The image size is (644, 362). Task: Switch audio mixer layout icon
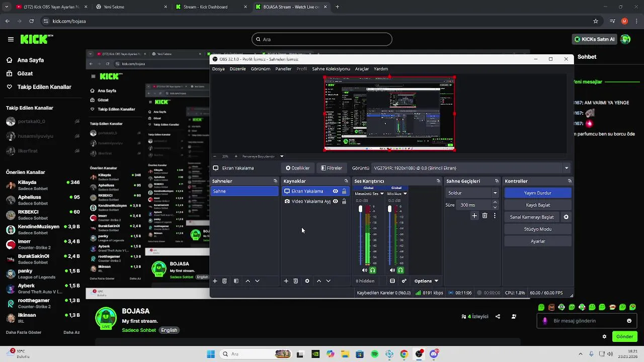[392, 281]
